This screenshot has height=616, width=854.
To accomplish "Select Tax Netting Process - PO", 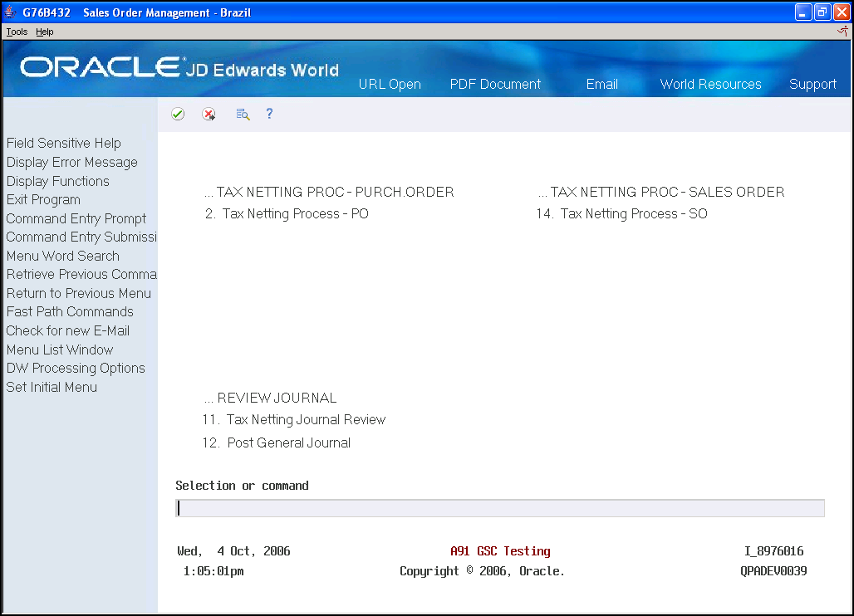I will click(287, 214).
